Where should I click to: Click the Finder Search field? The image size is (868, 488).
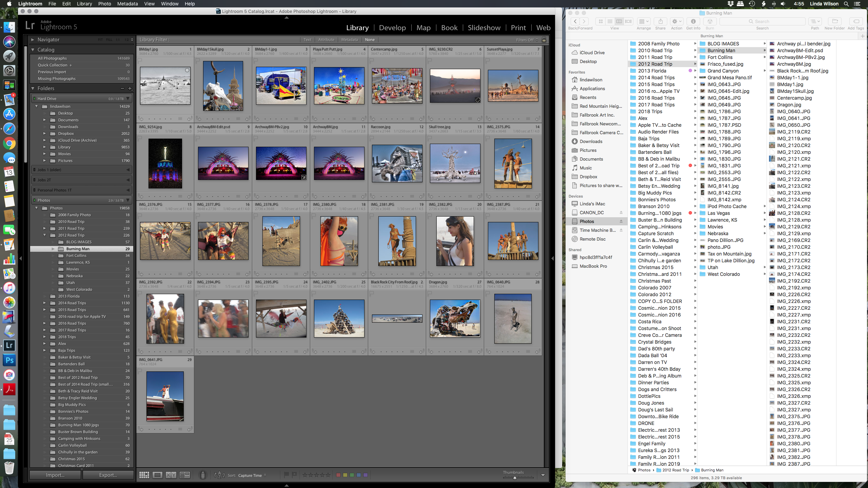(x=762, y=21)
